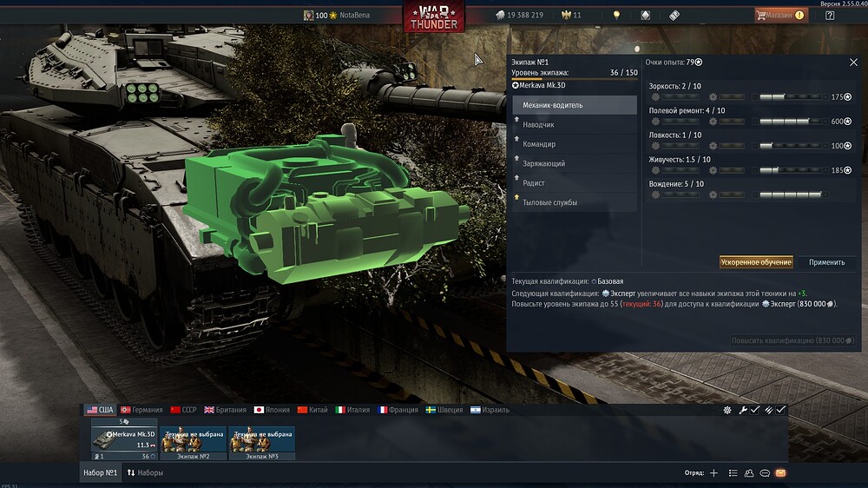Click the Применить button
Viewport: 868px width, 488px height.
coord(826,262)
